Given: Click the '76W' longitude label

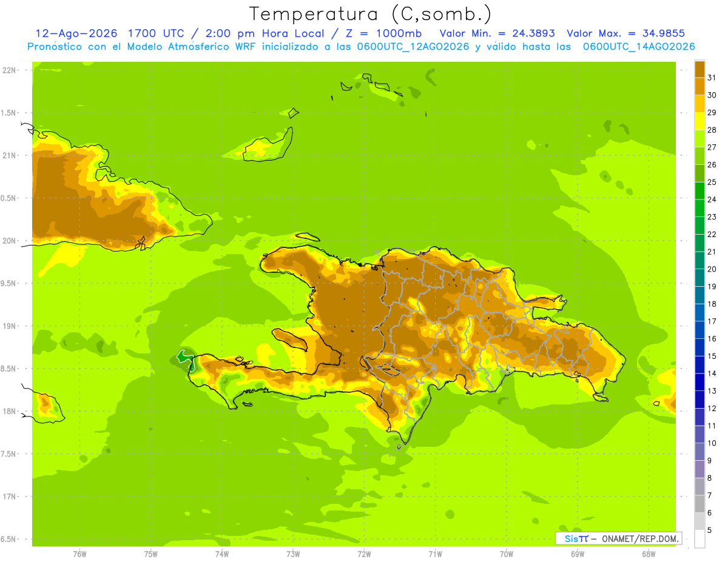Looking at the screenshot, I should pyautogui.click(x=79, y=554).
